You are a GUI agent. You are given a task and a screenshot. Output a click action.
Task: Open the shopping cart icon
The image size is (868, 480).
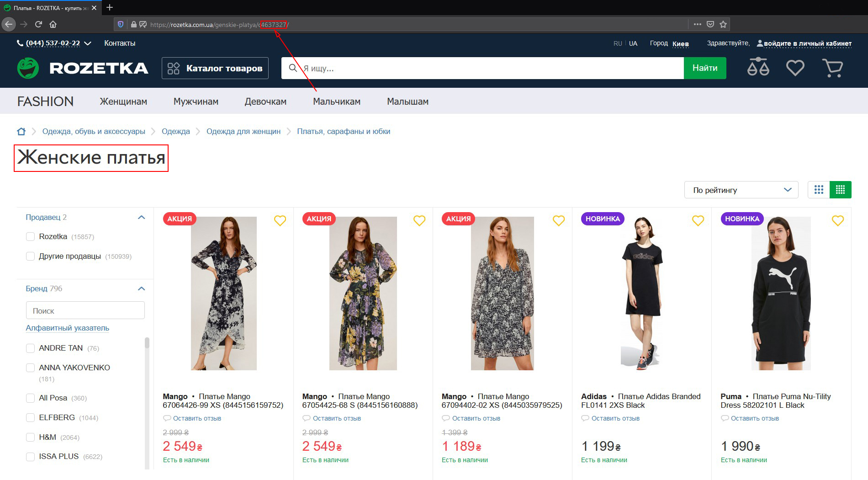(x=833, y=68)
